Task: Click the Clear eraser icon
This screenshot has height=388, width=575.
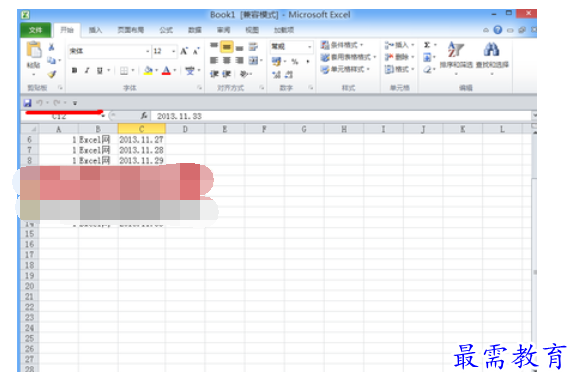Action: point(427,69)
